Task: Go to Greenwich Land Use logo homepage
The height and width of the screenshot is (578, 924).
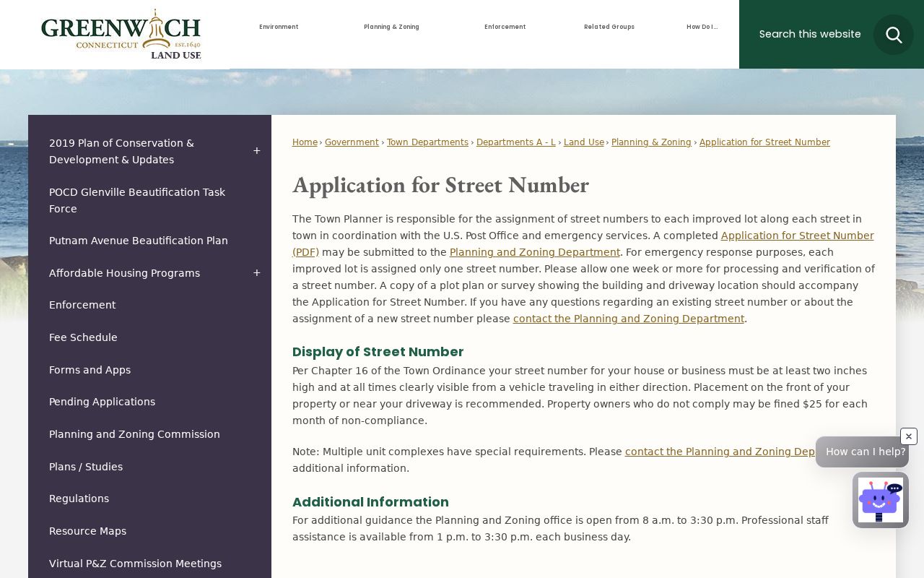Action: (x=121, y=34)
